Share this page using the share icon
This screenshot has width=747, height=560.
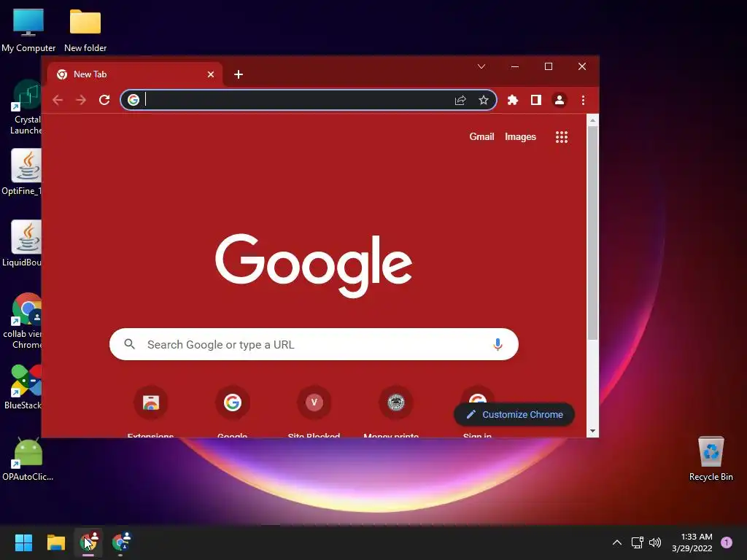tap(460, 100)
